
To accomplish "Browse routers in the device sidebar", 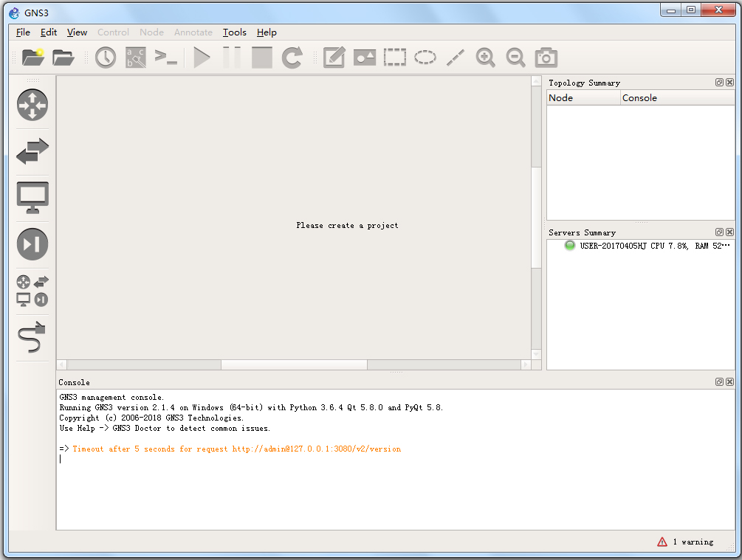I will [32, 105].
